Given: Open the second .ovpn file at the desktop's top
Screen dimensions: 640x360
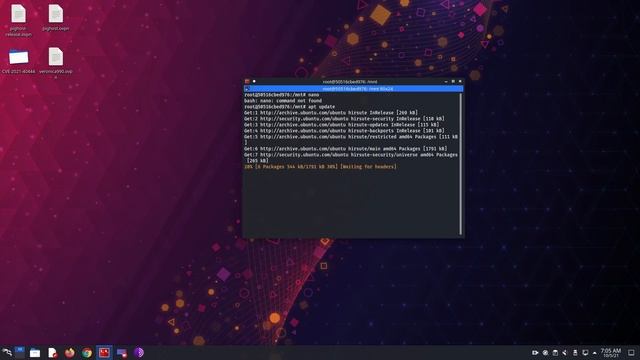Looking at the screenshot, I should [x=56, y=17].
